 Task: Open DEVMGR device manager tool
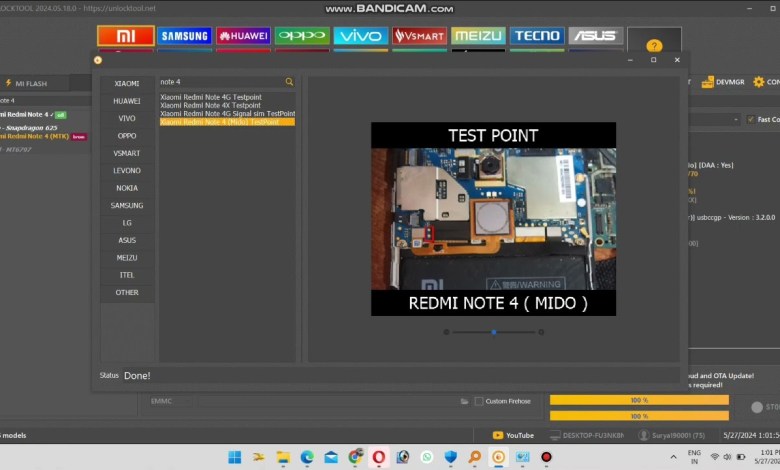pos(723,82)
